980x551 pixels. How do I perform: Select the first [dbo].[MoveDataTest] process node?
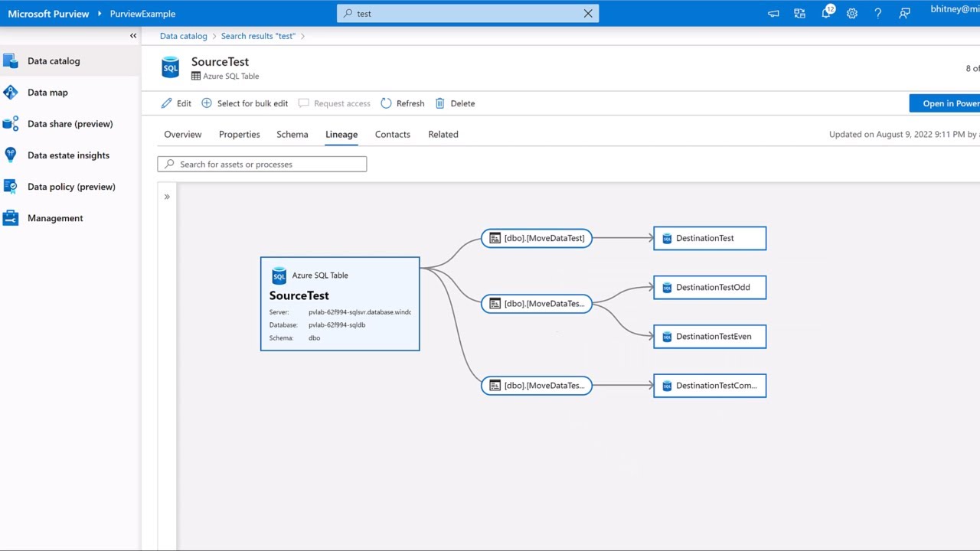(x=537, y=238)
